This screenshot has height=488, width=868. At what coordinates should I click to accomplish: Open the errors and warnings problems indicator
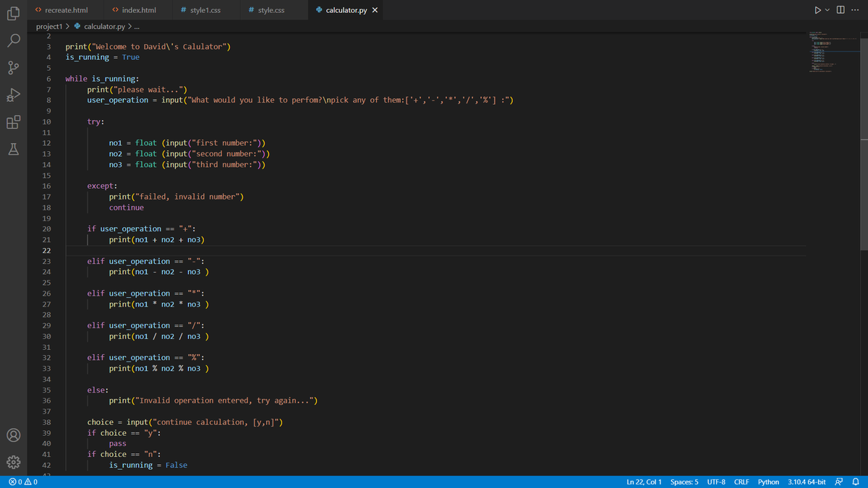(22, 481)
